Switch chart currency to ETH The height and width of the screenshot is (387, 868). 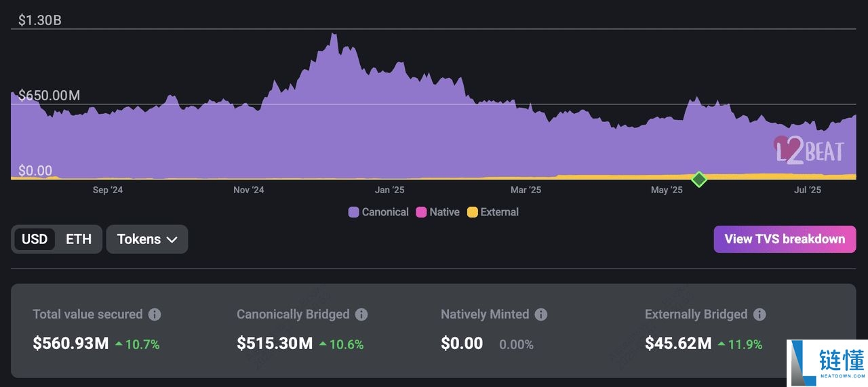tap(79, 239)
